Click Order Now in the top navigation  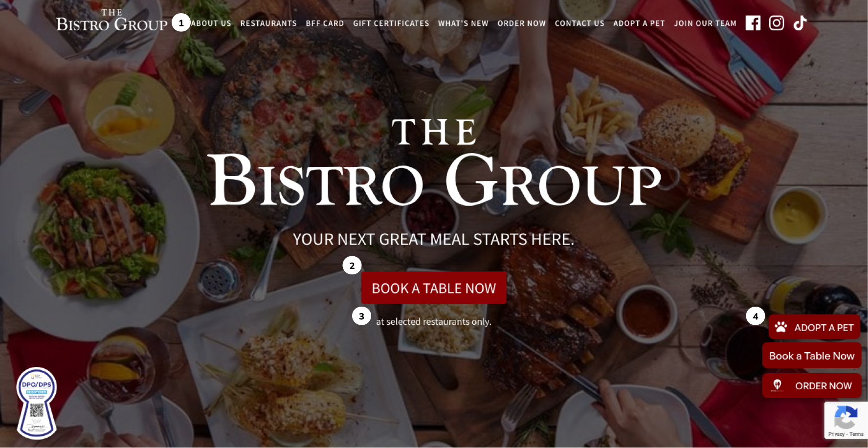[521, 23]
